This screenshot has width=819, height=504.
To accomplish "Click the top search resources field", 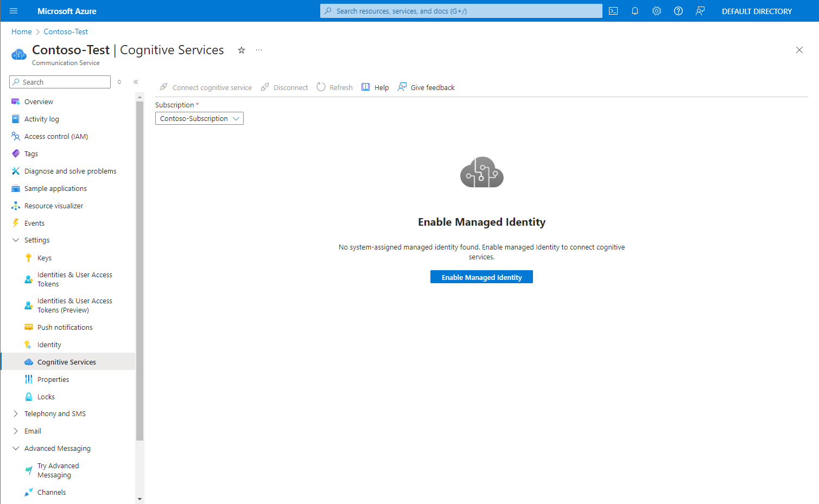I will pyautogui.click(x=461, y=11).
